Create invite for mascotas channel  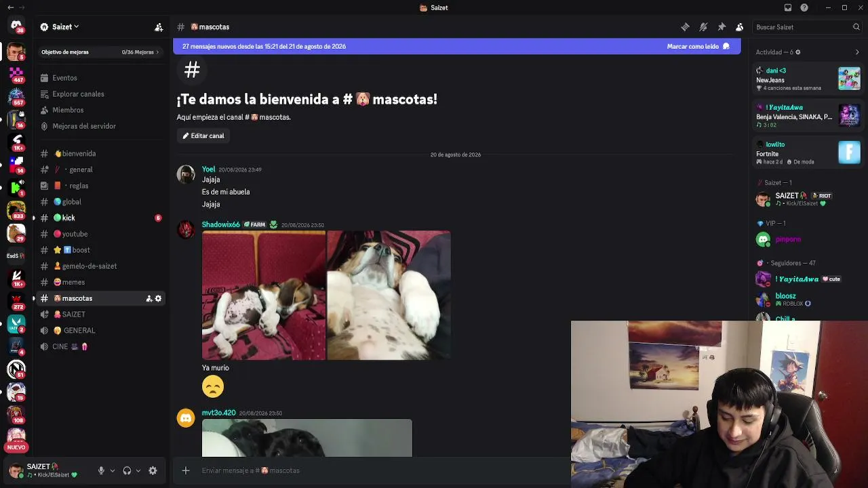(x=149, y=298)
